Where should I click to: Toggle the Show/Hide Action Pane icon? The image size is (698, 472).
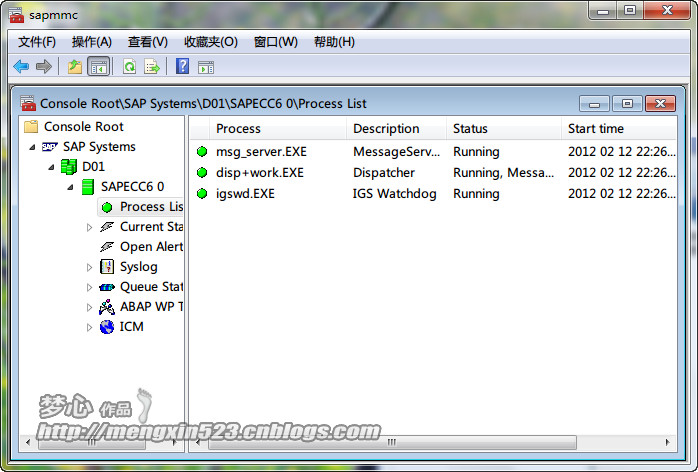pyautogui.click(x=206, y=67)
